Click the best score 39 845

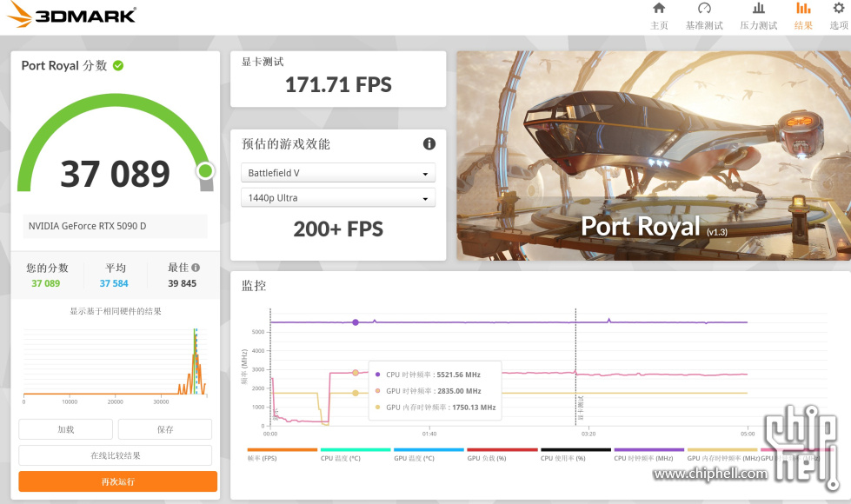[x=182, y=283]
